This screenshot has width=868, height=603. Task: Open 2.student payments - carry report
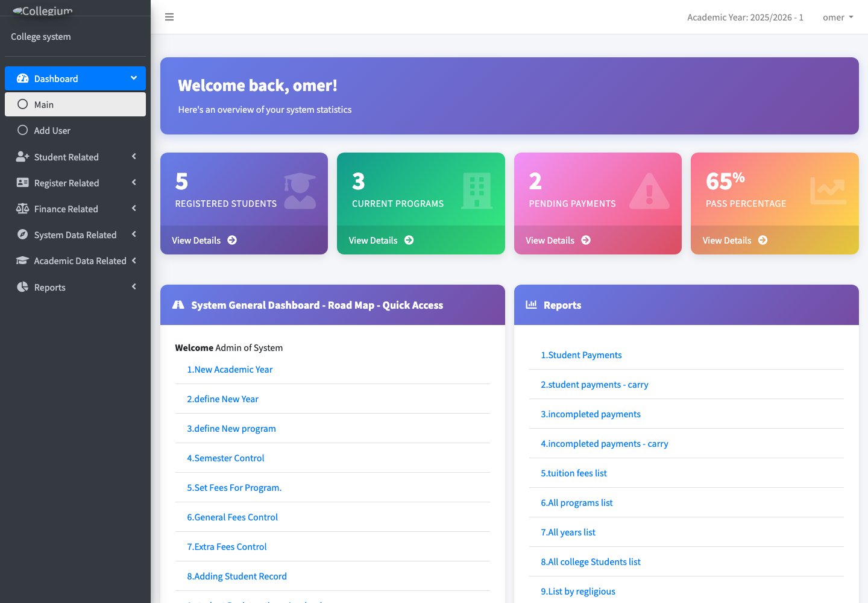594,384
